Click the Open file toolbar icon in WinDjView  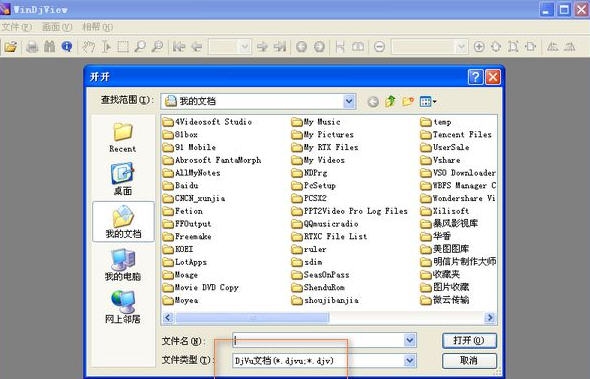pyautogui.click(x=11, y=47)
